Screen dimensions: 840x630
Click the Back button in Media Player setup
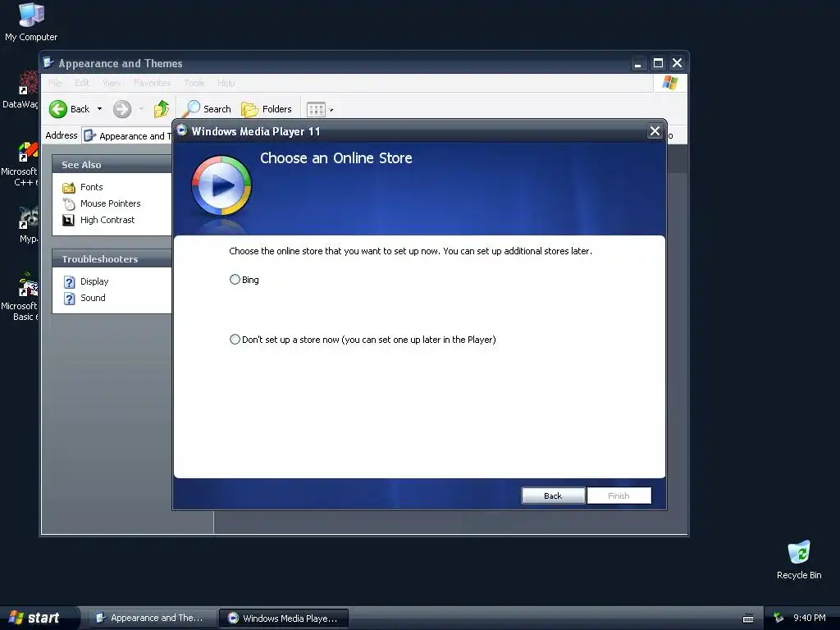(554, 495)
